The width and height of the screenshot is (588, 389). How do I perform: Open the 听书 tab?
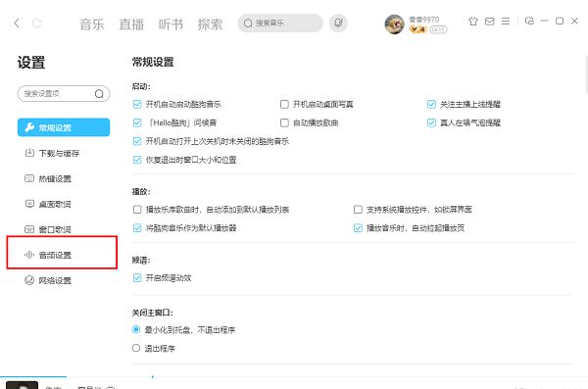pyautogui.click(x=171, y=24)
